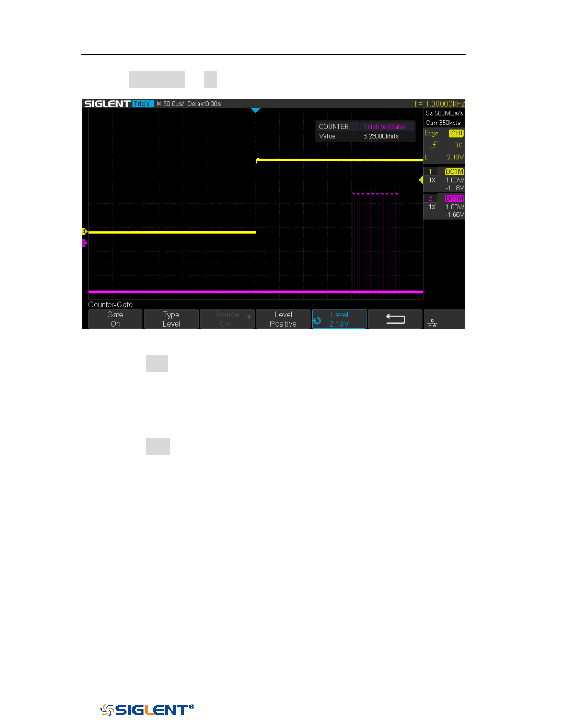Viewport: 563px width, 728px height.
Task: Click the rotary knob icon on Level 2.18V
Action: coord(317,321)
